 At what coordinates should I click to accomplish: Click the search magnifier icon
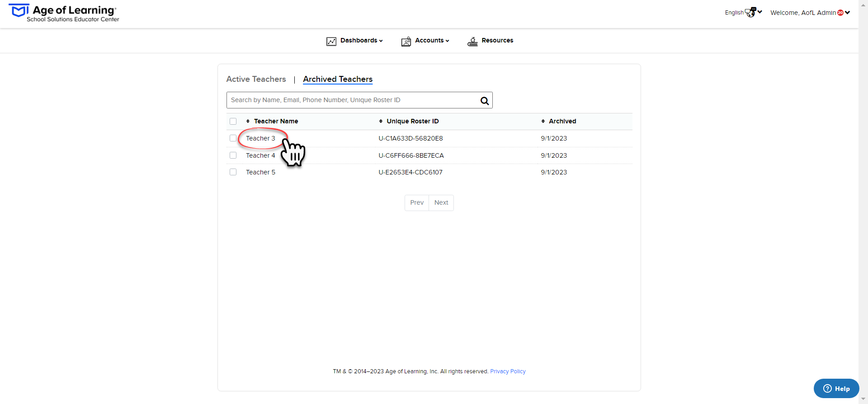[485, 101]
